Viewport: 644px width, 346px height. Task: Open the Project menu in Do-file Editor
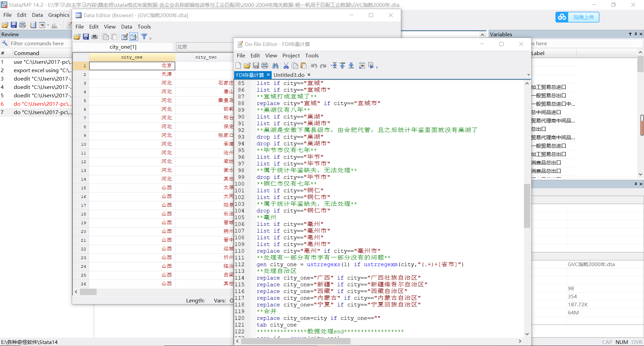click(291, 56)
